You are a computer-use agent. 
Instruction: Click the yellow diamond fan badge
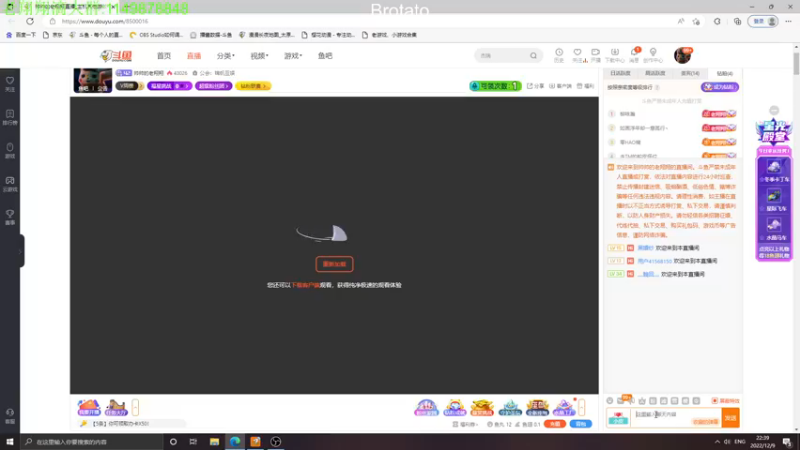[x=253, y=86]
